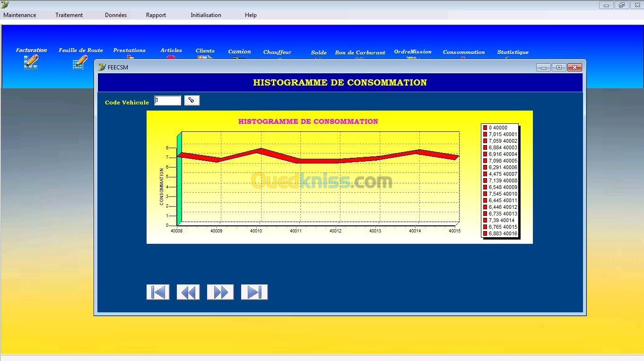Click the Code Vehicule input field
Image resolution: width=644 pixels, height=361 pixels.
point(168,100)
